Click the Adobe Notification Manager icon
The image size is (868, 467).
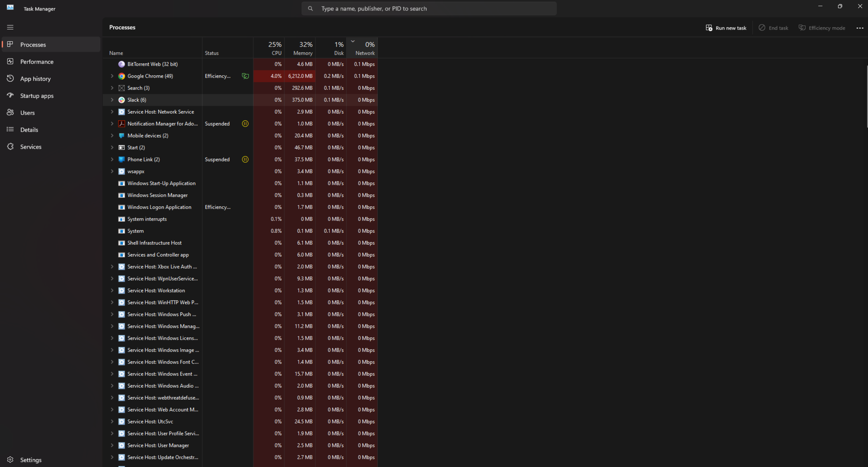[x=121, y=124]
